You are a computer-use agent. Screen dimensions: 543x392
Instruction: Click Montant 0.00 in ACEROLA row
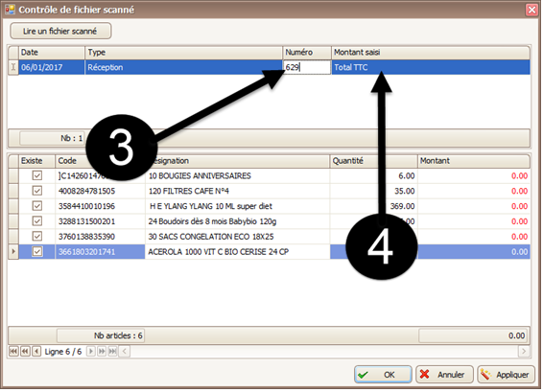[x=474, y=251]
